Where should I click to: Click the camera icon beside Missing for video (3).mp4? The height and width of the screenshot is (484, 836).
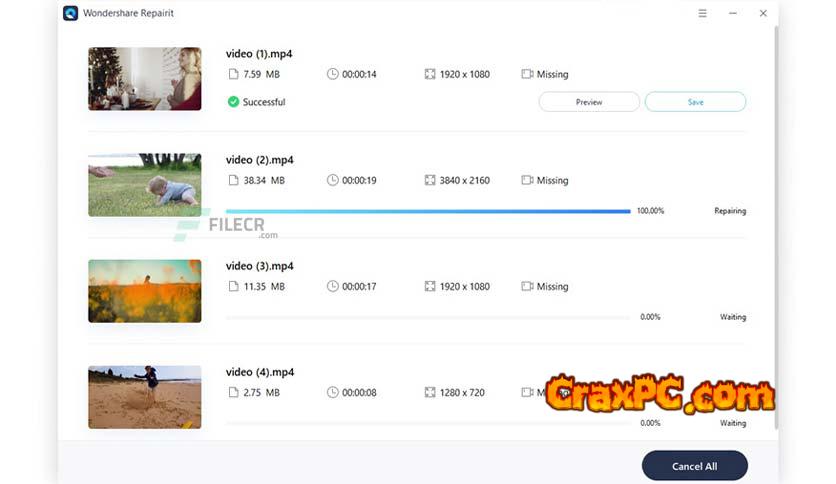pyautogui.click(x=527, y=286)
